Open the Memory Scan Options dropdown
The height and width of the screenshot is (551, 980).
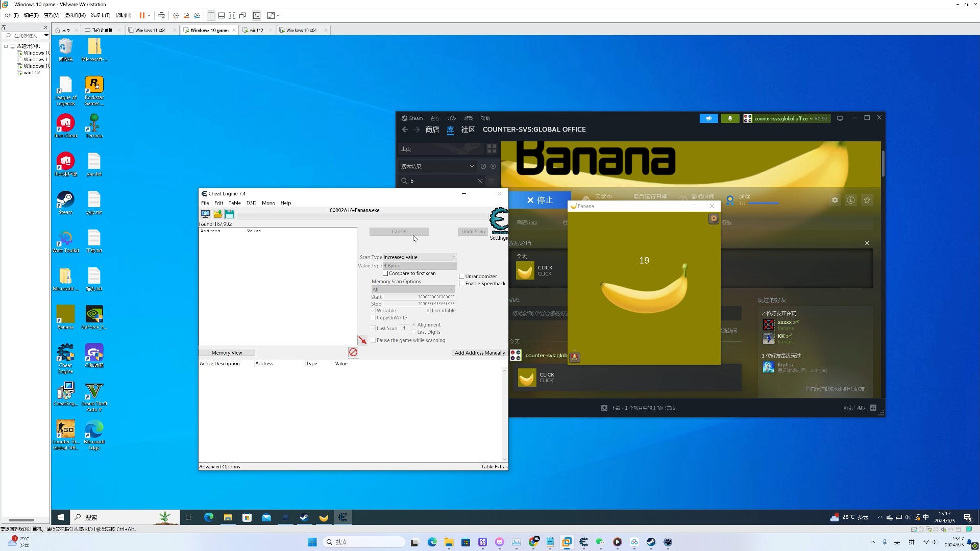tap(413, 290)
